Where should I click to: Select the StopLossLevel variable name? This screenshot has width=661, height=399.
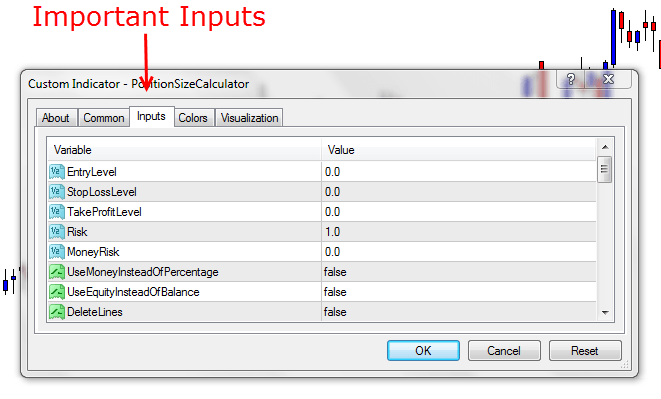pos(102,192)
